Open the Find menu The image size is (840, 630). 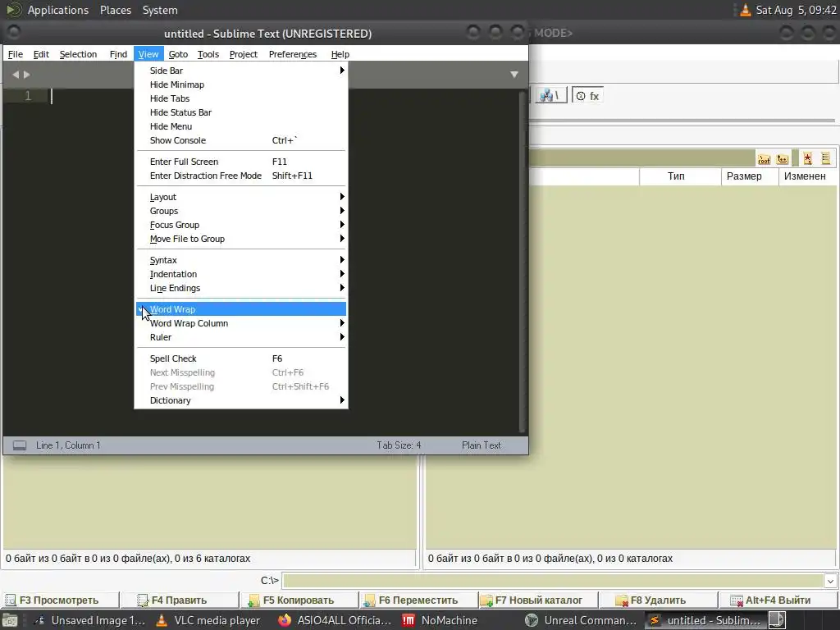118,54
